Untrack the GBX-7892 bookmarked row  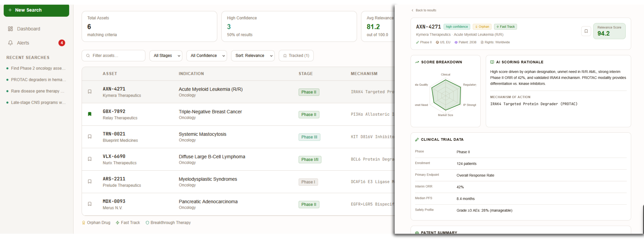coord(90,114)
